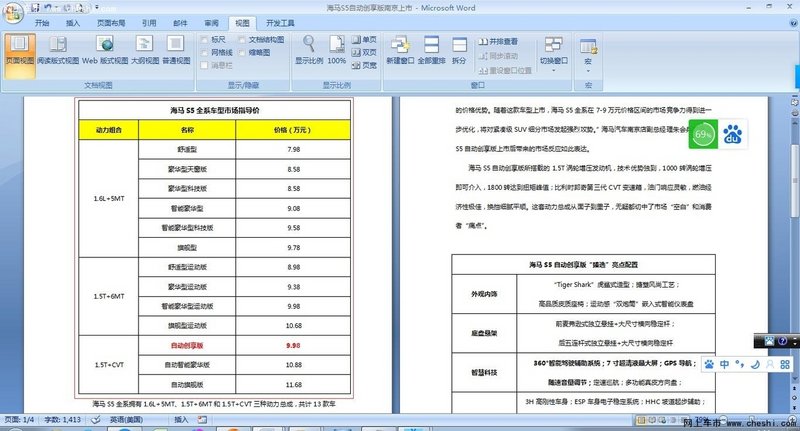The image size is (800, 431).
Task: Click print layout view button in status bar
Action: click(x=641, y=420)
